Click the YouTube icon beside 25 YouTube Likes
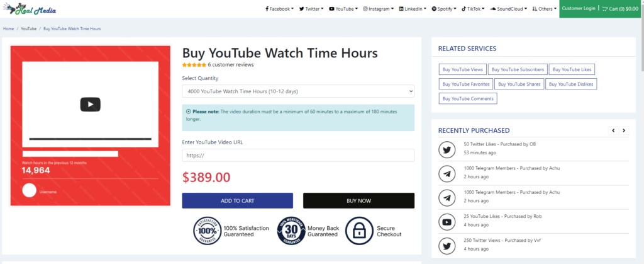This screenshot has height=264, width=644. 447,222
